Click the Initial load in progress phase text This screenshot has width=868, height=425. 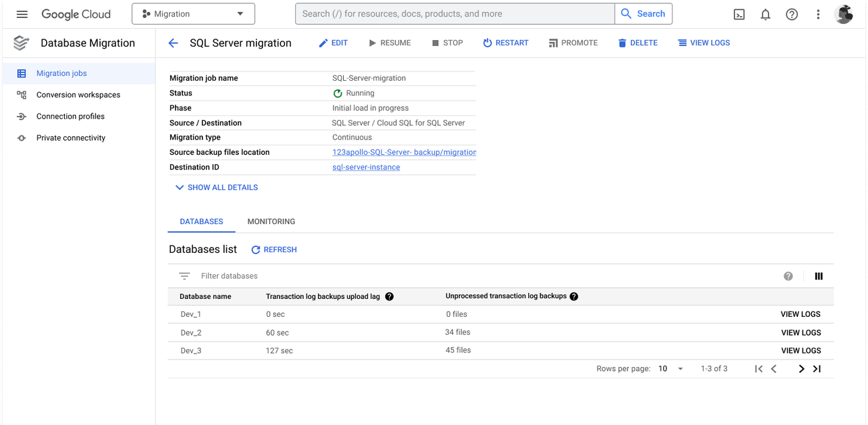coord(371,108)
